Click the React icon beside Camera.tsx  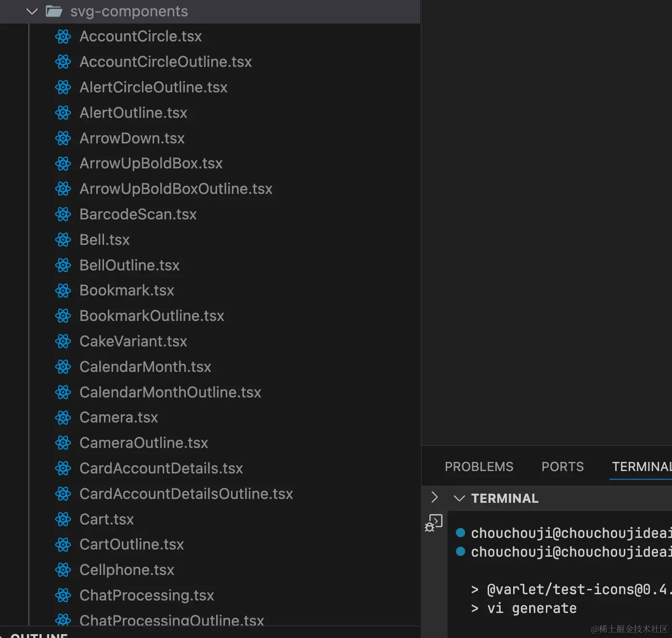(x=63, y=418)
